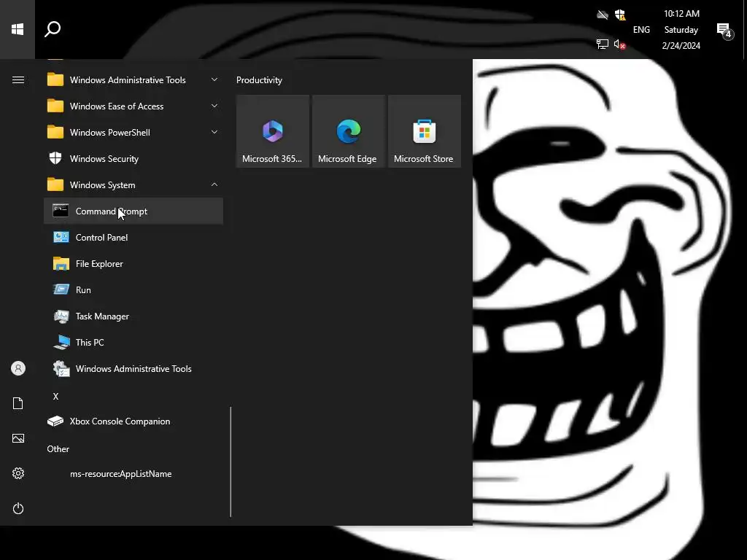
Task: Click the Windows Start logo button
Action: tap(18, 29)
